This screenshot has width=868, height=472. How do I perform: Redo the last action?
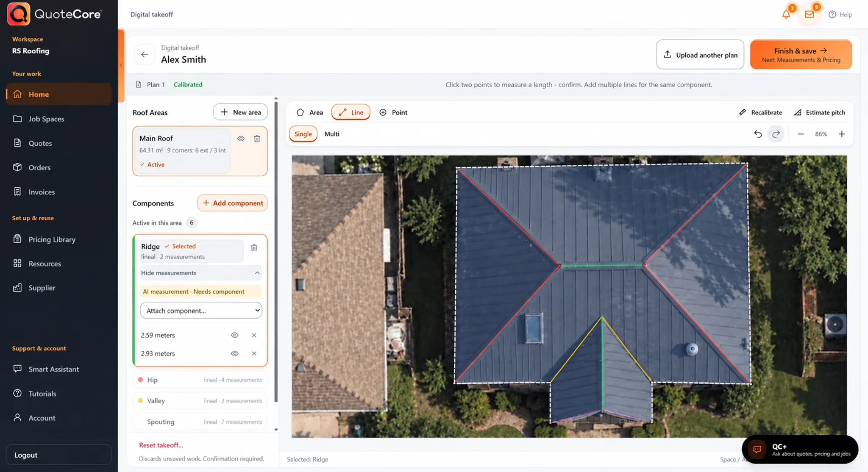point(776,134)
